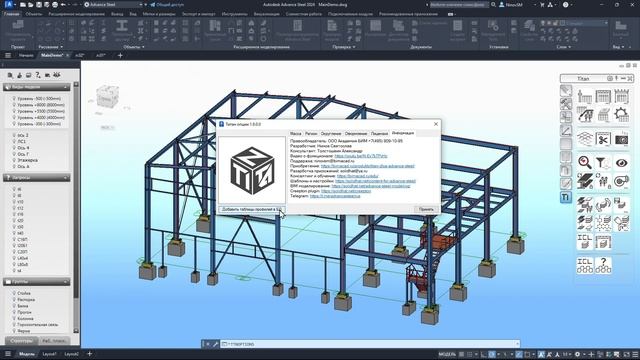The height and width of the screenshot is (360, 640).
Task: Click the camera tool in Titan palette
Action: click(621, 140)
